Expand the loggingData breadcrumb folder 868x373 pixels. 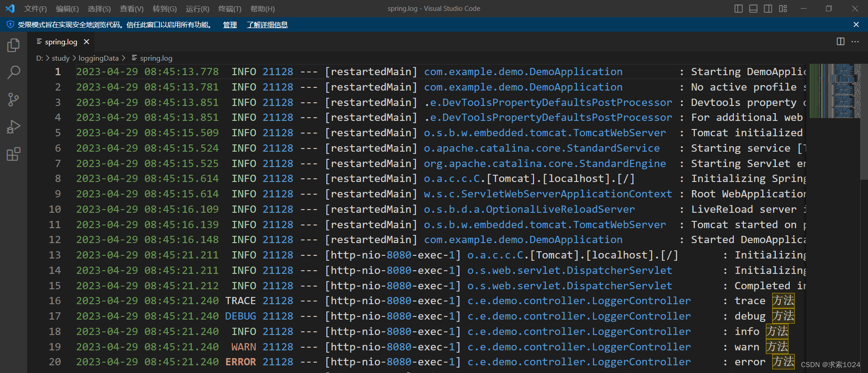click(x=99, y=58)
